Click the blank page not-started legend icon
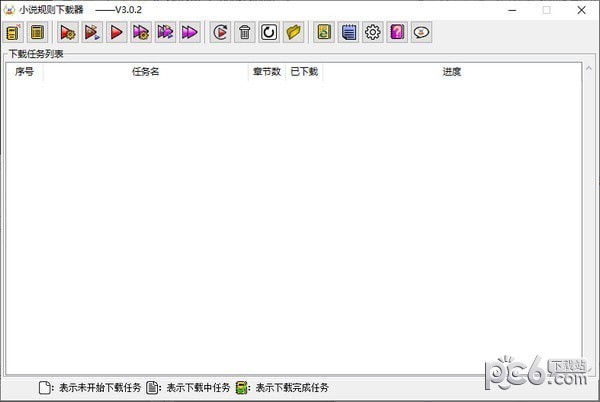Image resolution: width=600 pixels, height=402 pixels. [44, 387]
